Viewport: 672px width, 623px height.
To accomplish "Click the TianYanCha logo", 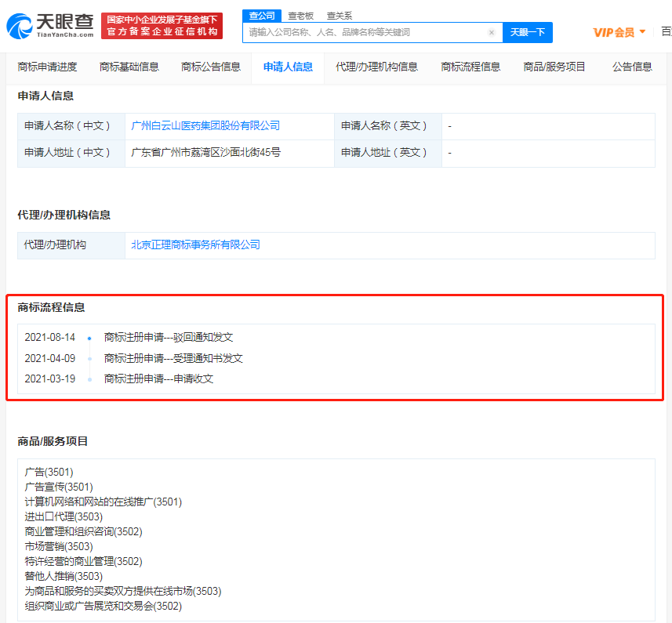I will click(50, 26).
